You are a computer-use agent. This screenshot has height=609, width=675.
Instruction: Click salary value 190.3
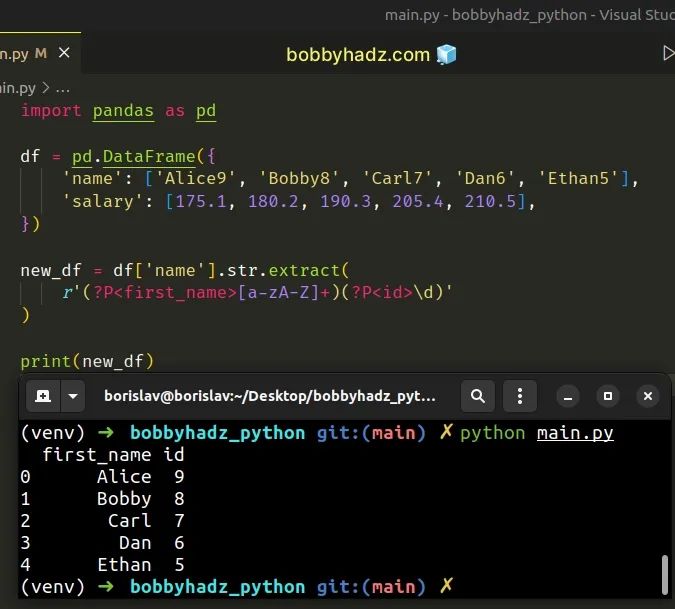coord(345,201)
